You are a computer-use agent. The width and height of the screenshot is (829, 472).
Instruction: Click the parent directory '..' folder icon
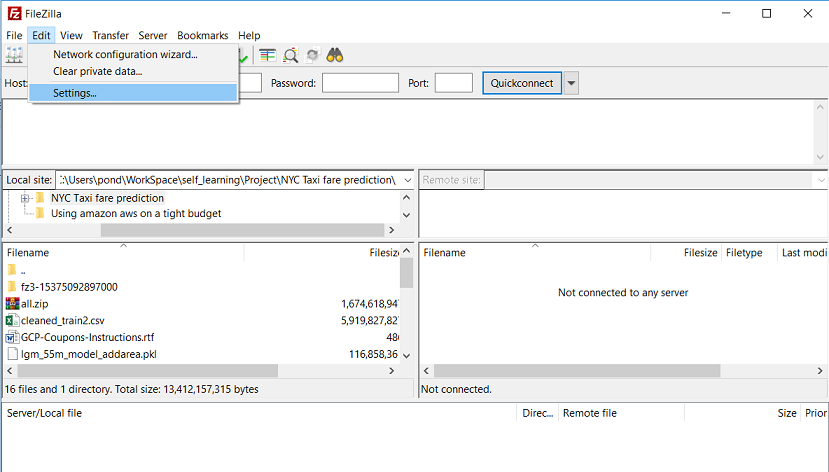[x=12, y=270]
